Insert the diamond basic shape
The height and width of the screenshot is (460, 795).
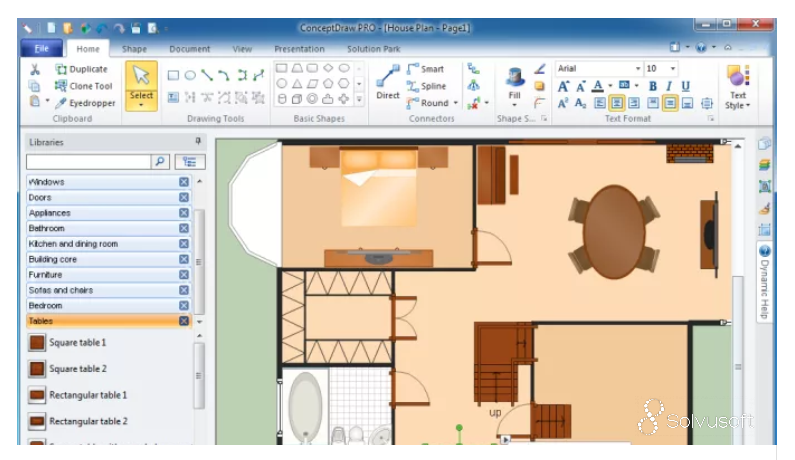coord(329,68)
